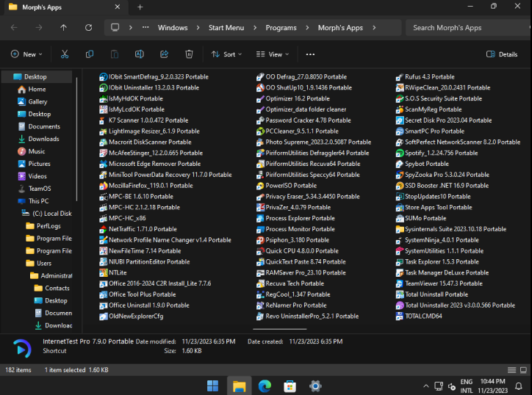Select Microsoft Edge Remover Portable icon

click(x=103, y=164)
